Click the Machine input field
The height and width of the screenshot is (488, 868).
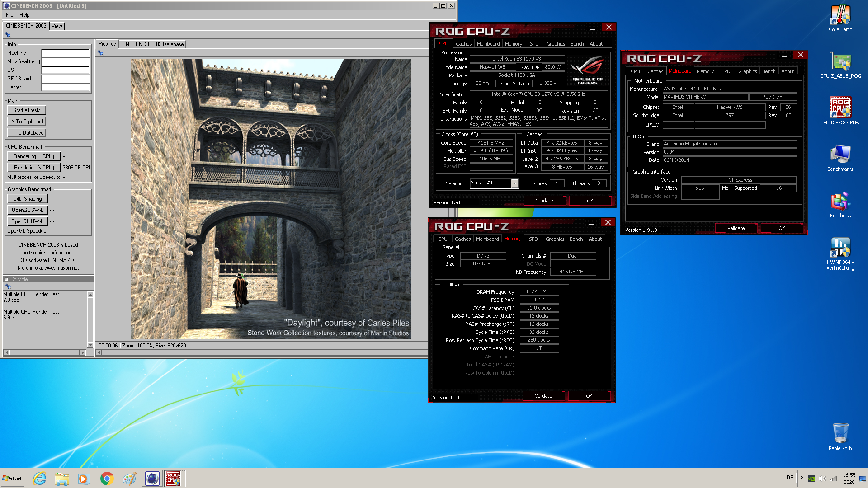[66, 53]
